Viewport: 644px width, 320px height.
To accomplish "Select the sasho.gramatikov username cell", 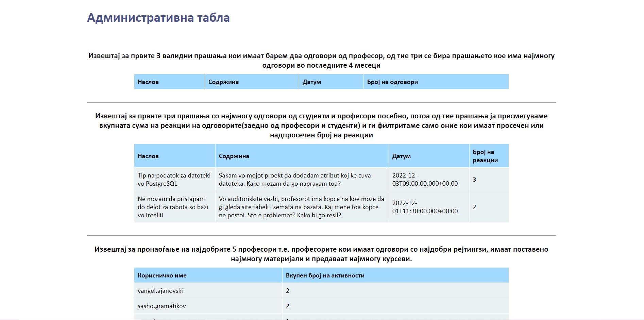I will 162,306.
